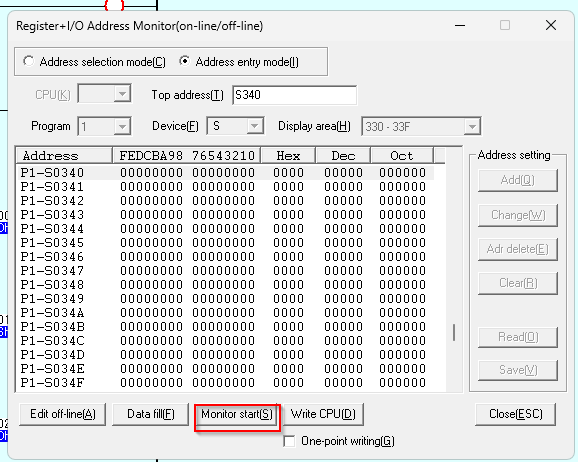Select row P1-S034F
The image size is (578, 462).
[226, 383]
